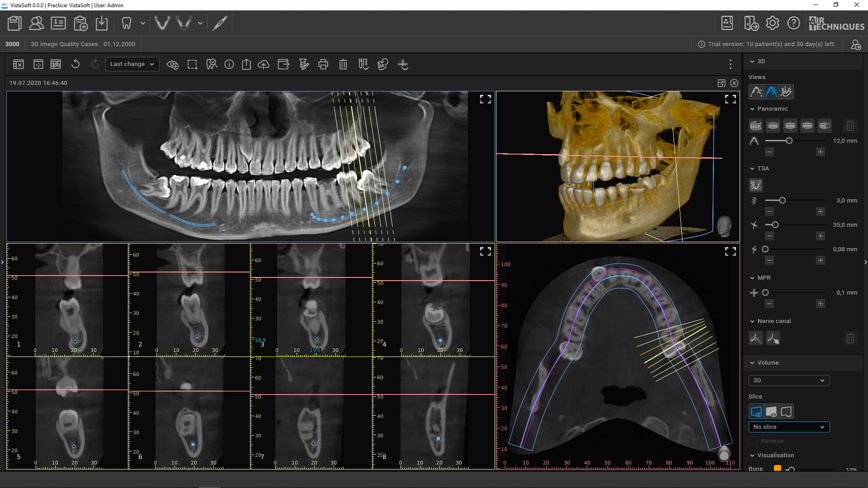Screen dimensions: 868x488
Task: Open the tooth X-ray dropdown arrow
Action: click(x=143, y=23)
